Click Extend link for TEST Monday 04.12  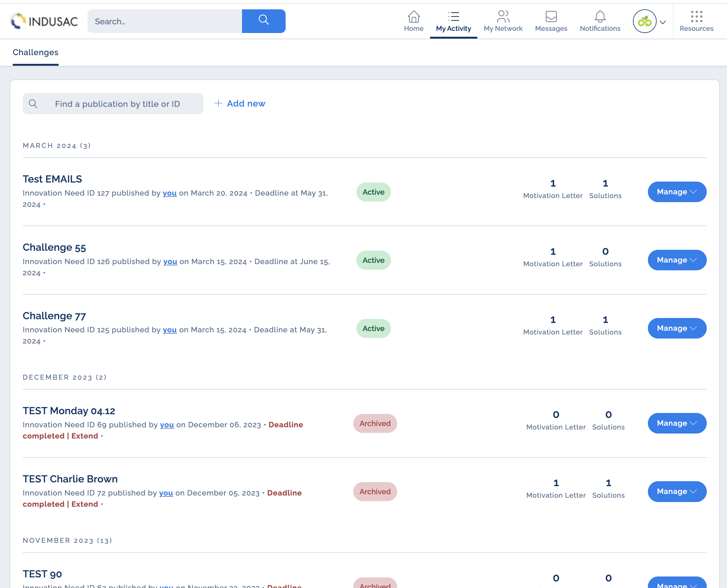pos(85,436)
